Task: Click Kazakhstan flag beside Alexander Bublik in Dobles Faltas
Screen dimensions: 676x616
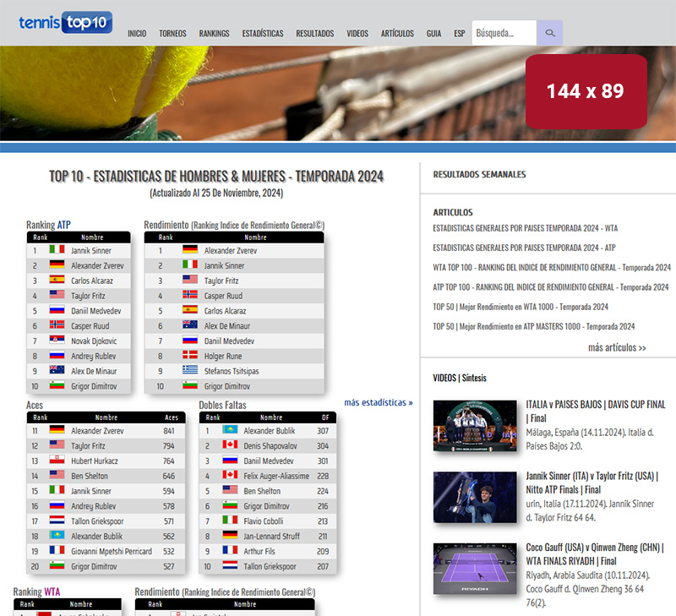Action: click(230, 430)
